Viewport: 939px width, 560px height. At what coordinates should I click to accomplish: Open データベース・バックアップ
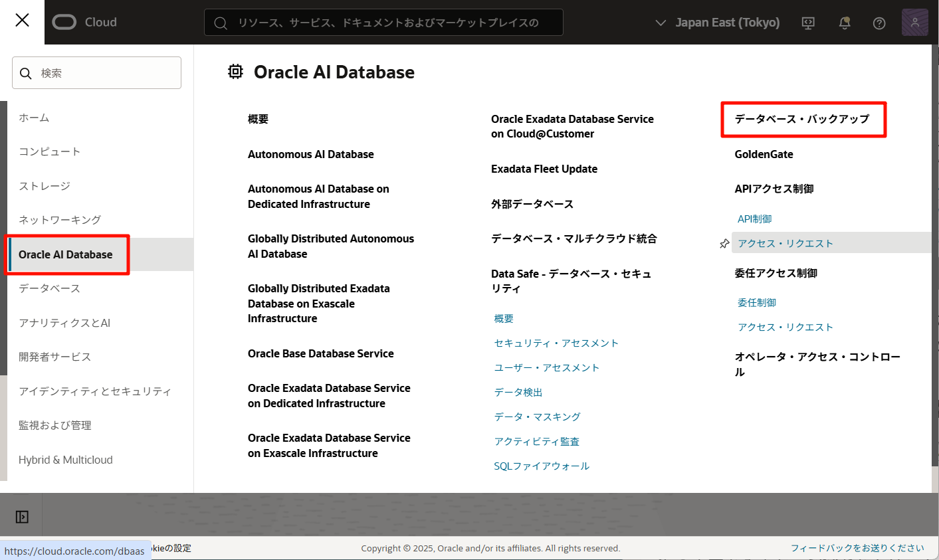(802, 119)
